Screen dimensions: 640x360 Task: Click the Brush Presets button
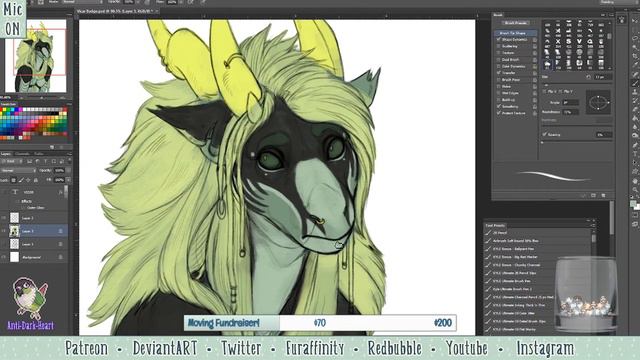coord(516,23)
